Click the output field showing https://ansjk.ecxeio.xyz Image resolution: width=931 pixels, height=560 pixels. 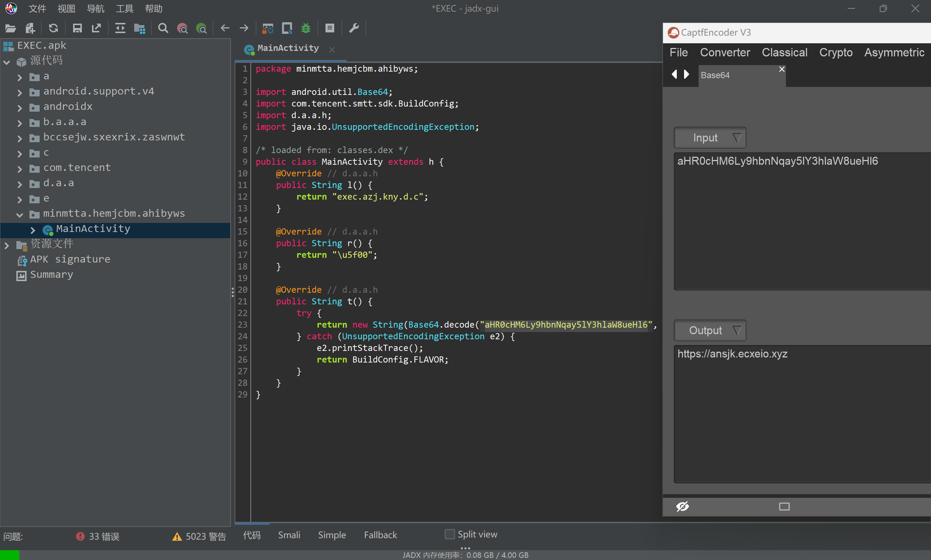[802, 413]
